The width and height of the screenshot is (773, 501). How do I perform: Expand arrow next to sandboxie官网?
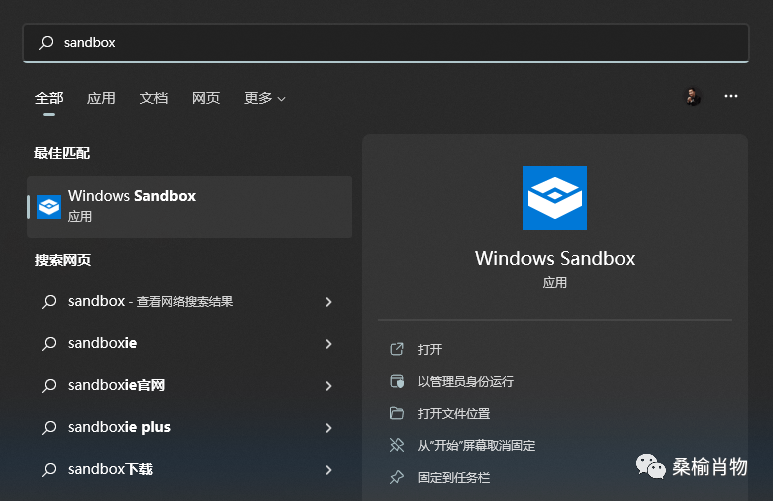point(328,386)
